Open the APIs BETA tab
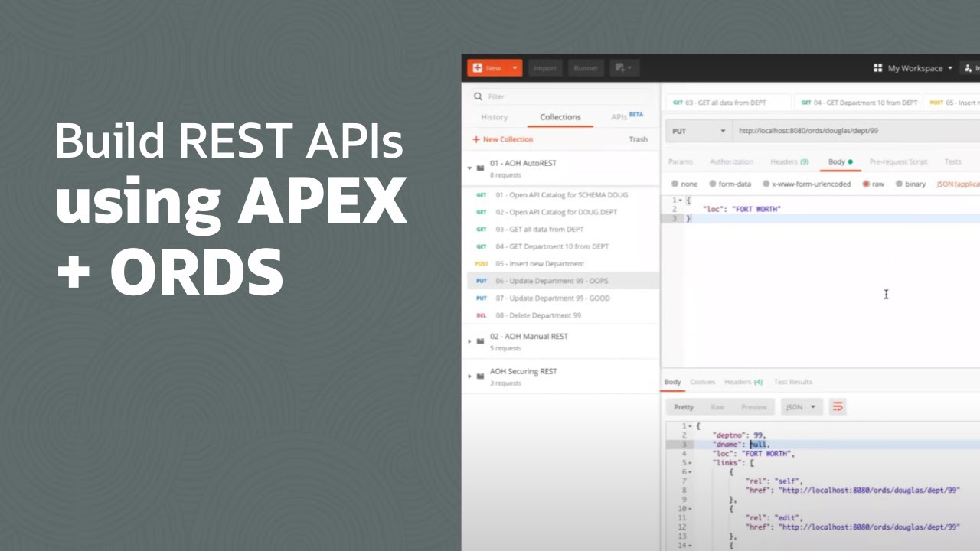980x551 pixels. click(x=626, y=116)
